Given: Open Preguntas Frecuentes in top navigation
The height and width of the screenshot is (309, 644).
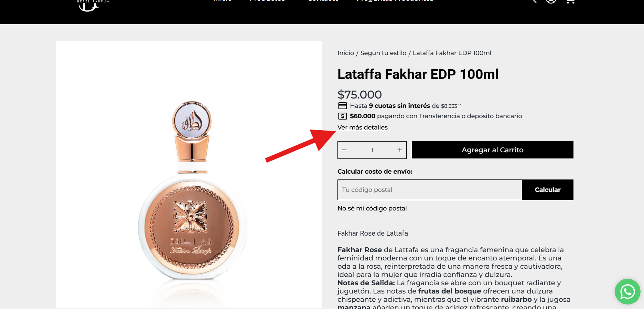Looking at the screenshot, I should tap(395, 1).
